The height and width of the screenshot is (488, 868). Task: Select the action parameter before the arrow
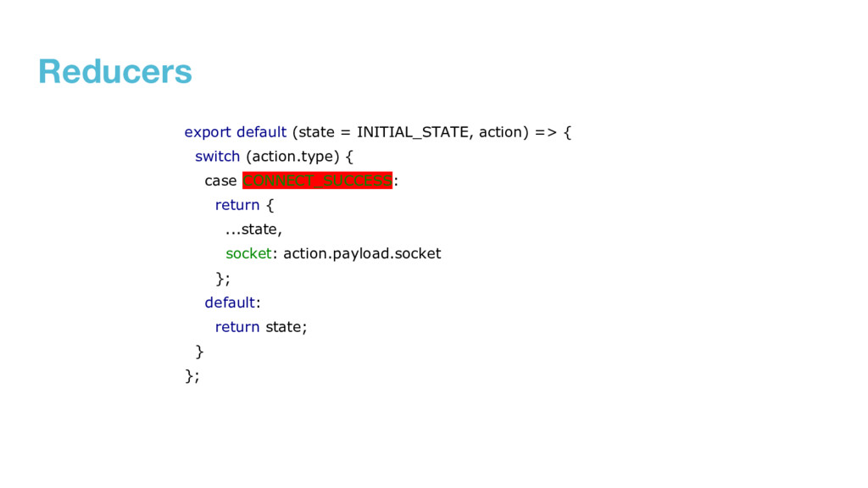click(500, 132)
